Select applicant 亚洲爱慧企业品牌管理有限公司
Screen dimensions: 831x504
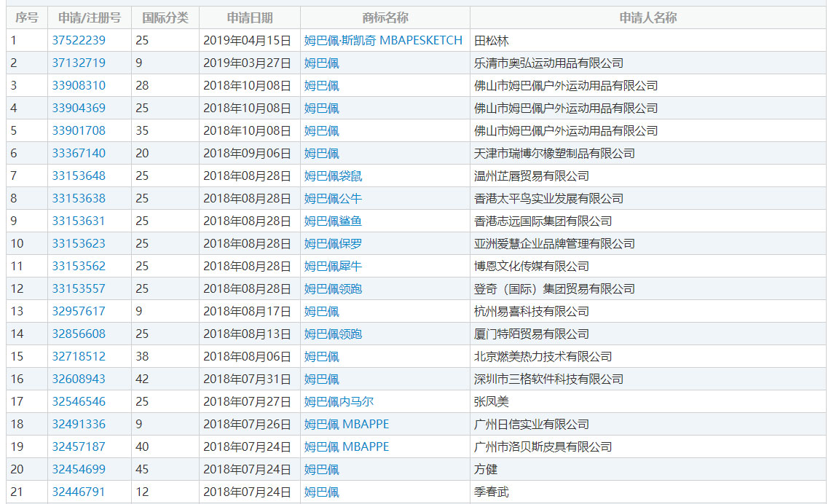[554, 244]
